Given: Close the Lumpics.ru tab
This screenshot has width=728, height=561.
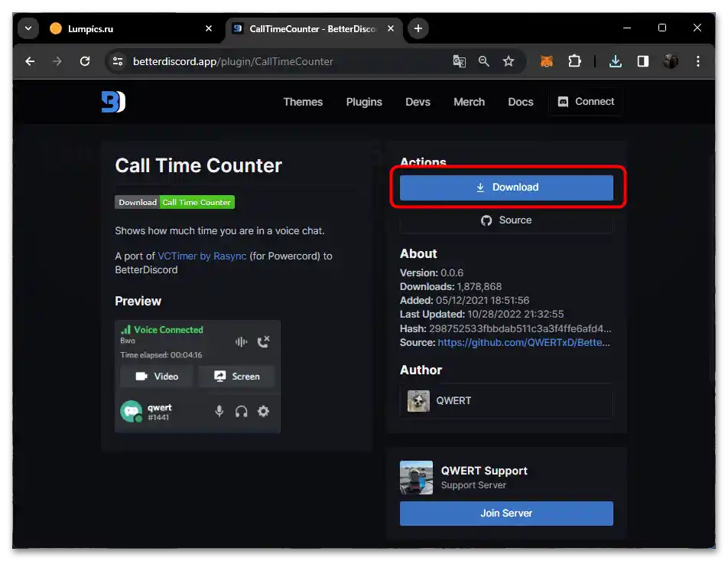Looking at the screenshot, I should click(x=209, y=28).
